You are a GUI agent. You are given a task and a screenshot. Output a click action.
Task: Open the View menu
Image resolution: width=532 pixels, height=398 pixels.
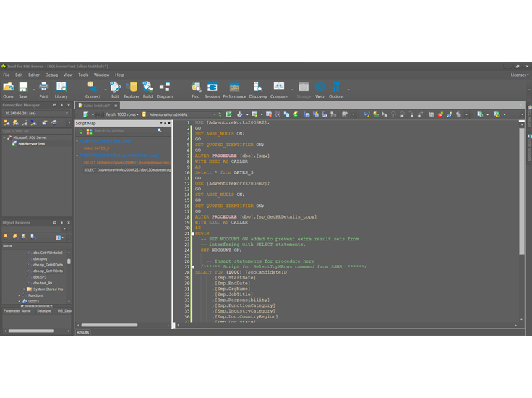coord(68,75)
